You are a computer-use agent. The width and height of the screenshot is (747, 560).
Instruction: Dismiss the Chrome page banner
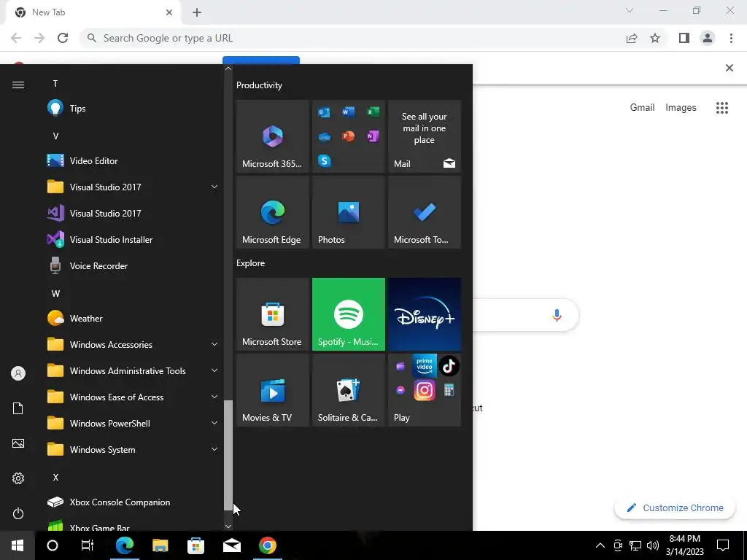pyautogui.click(x=729, y=68)
